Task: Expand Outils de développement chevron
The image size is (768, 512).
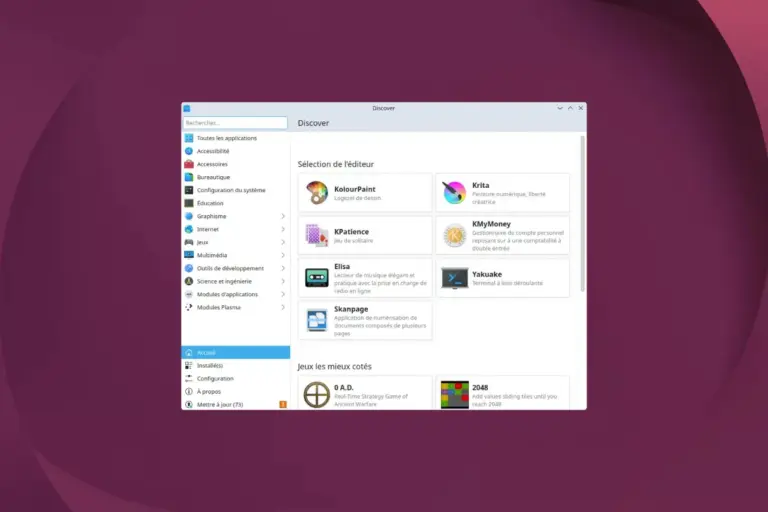Action: [283, 268]
